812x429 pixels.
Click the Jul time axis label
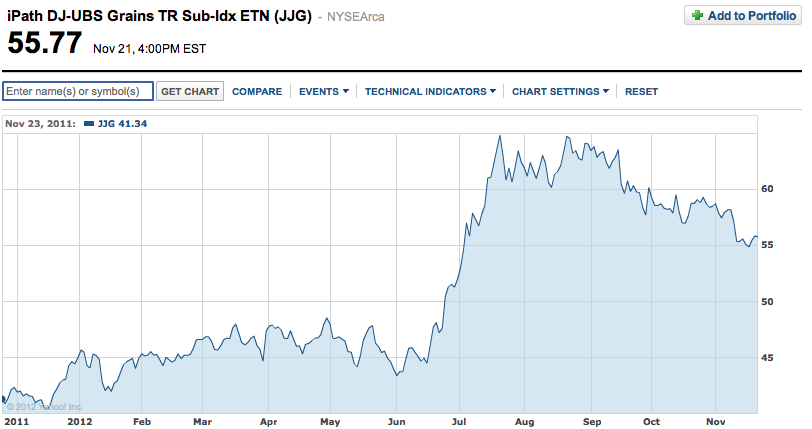coord(459,422)
